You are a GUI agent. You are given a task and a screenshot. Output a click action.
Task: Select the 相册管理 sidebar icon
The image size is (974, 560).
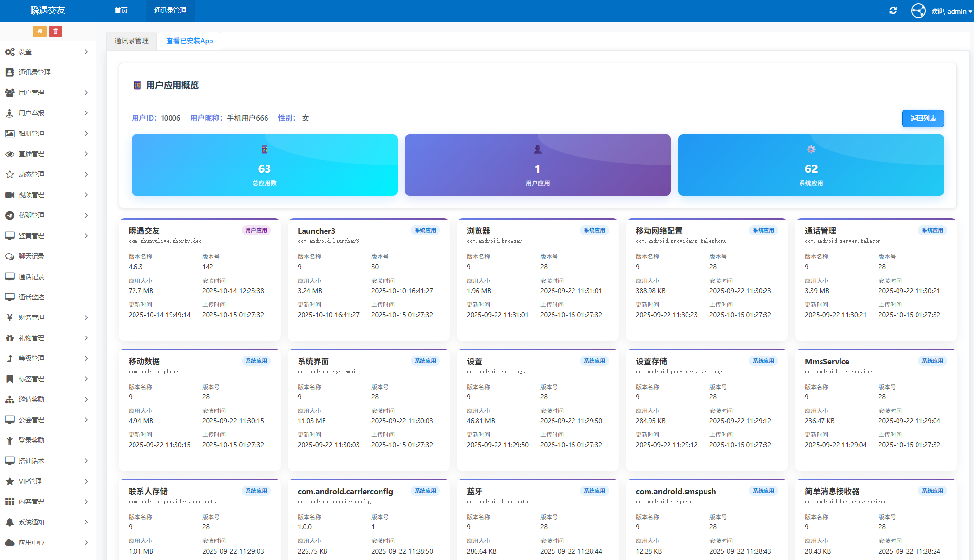click(x=10, y=133)
